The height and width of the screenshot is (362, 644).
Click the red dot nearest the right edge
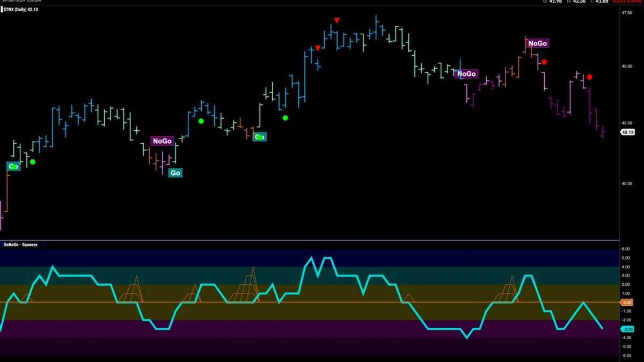pyautogui.click(x=590, y=77)
